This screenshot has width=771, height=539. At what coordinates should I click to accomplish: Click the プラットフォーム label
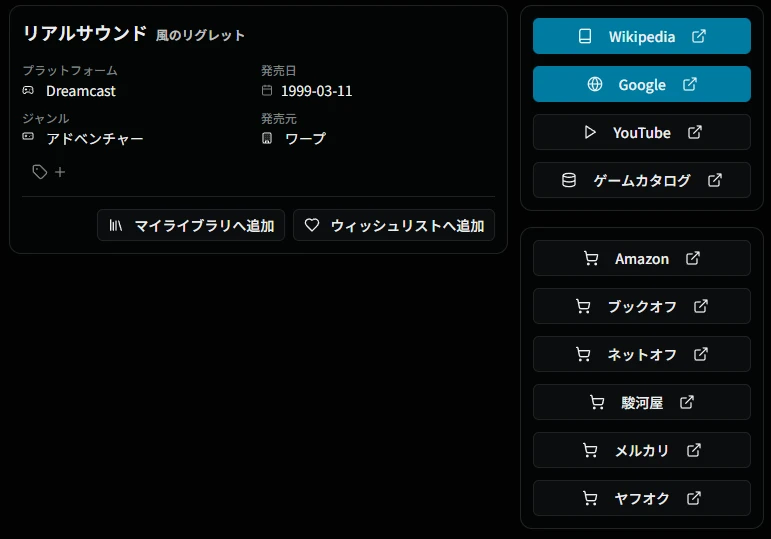point(70,70)
